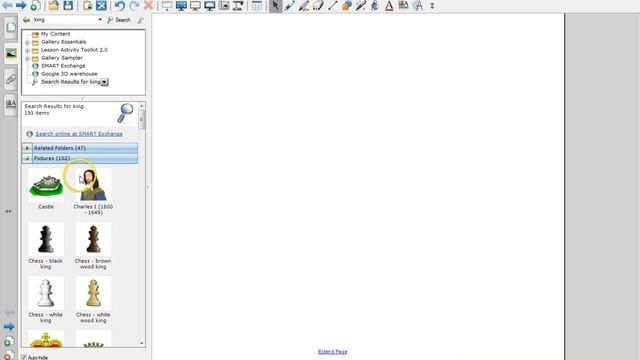Click the Extend Page link
Viewport: 640px width, 360px height.
pos(332,351)
